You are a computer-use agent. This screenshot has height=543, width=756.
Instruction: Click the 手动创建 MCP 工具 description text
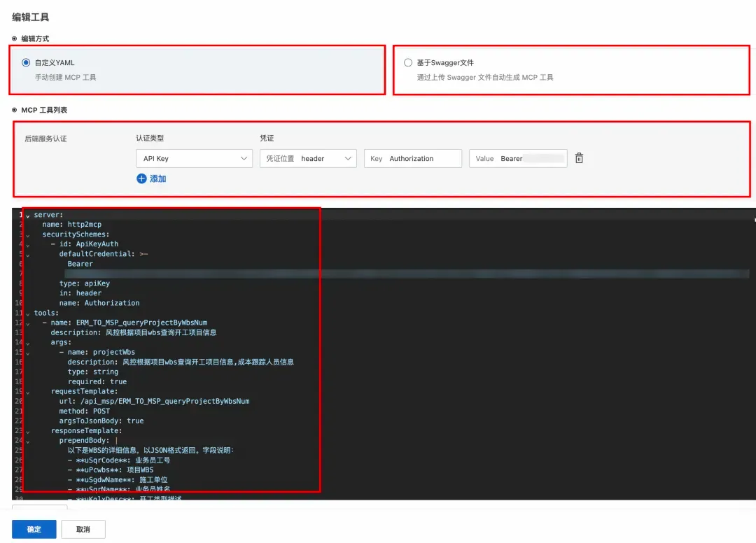[x=65, y=78]
